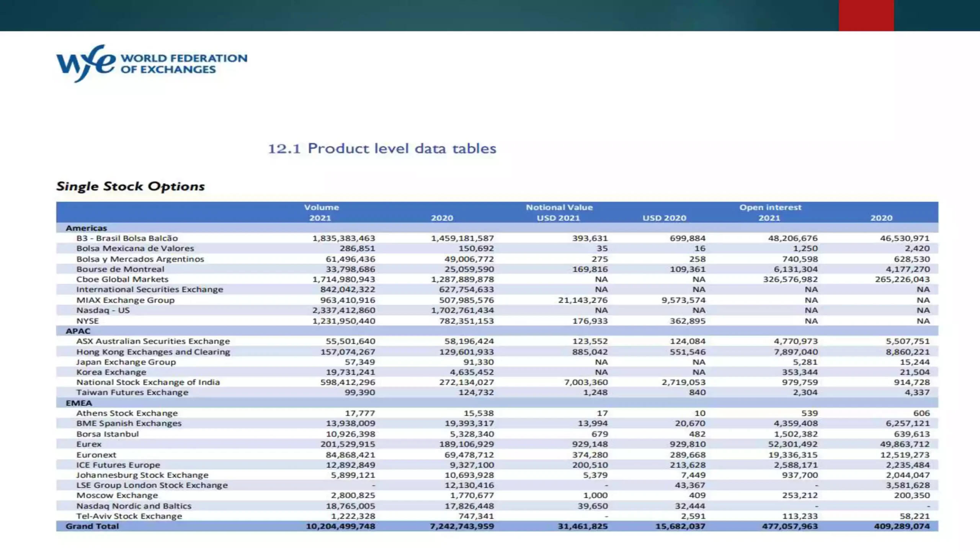Click the 'Notional Value' column header
980x551 pixels.
(559, 207)
